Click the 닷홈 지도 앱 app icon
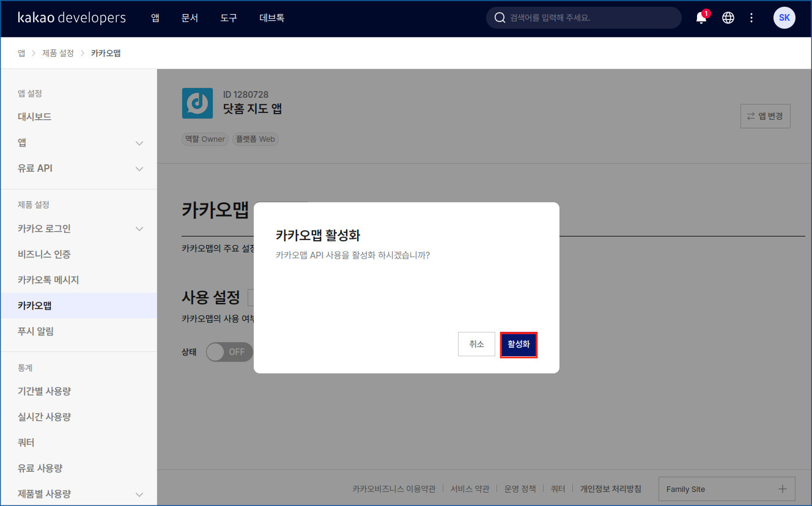The image size is (812, 506). tap(197, 103)
